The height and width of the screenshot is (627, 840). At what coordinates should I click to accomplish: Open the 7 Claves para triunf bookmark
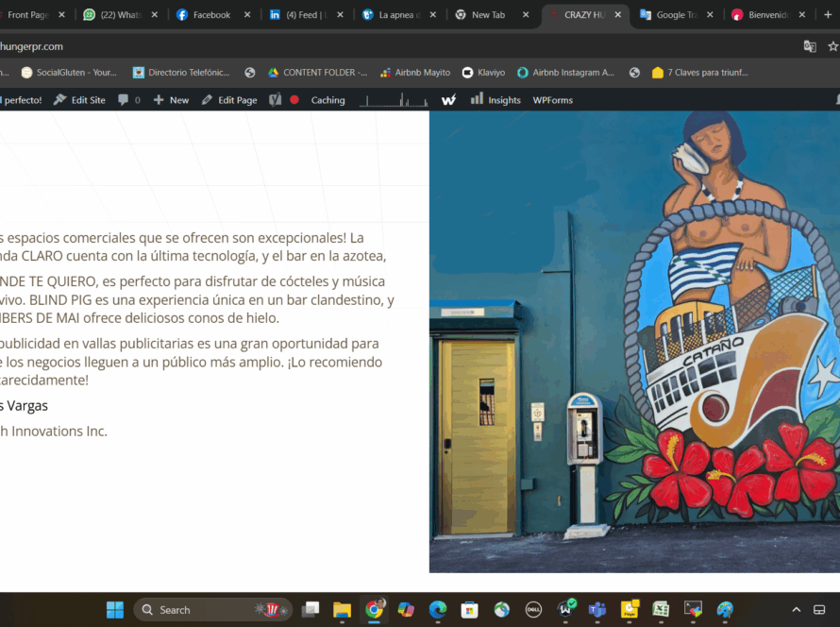tap(699, 73)
